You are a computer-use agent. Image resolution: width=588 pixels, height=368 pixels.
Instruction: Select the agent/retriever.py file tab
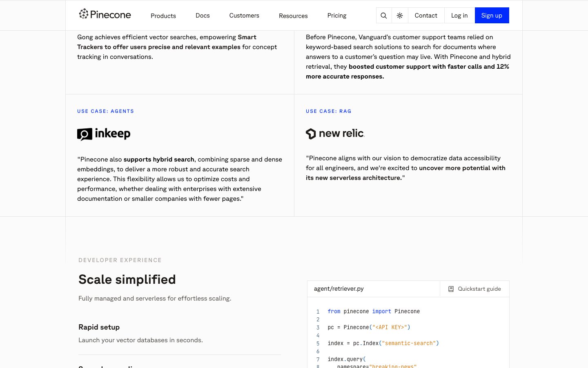(339, 289)
